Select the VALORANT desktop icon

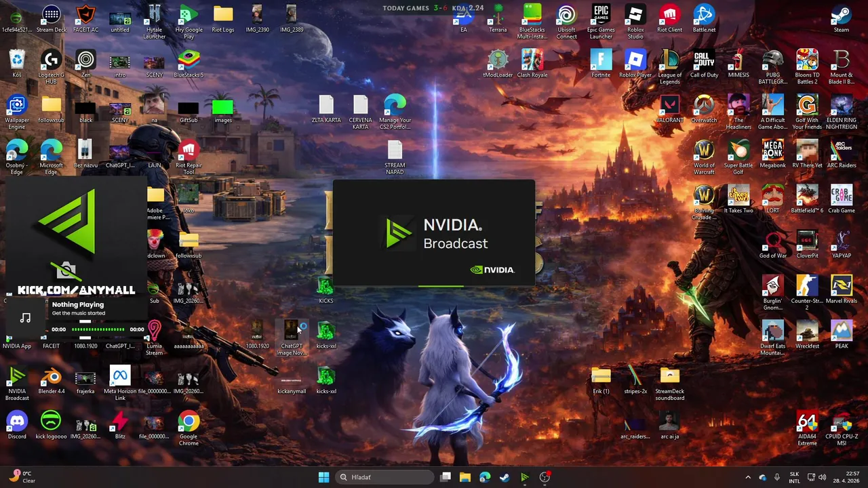click(670, 110)
